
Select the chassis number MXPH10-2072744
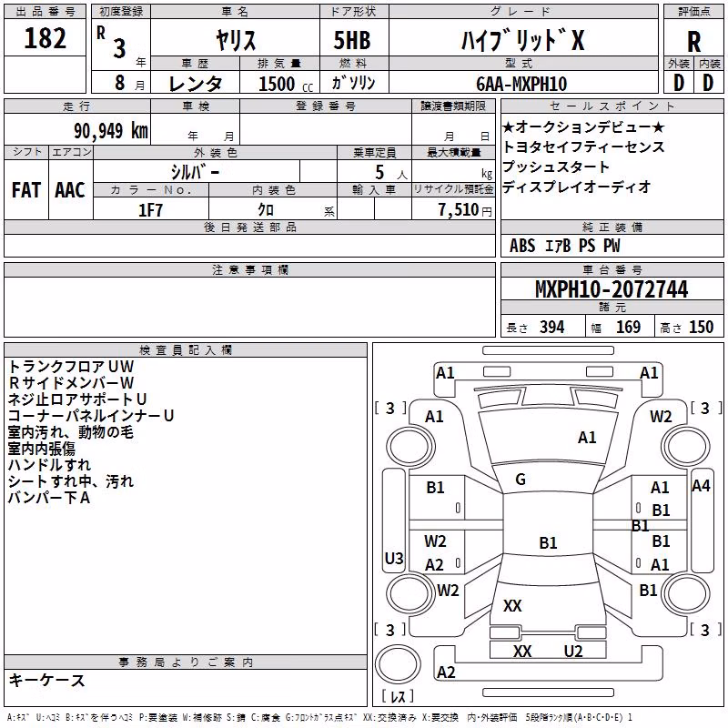coord(612,288)
